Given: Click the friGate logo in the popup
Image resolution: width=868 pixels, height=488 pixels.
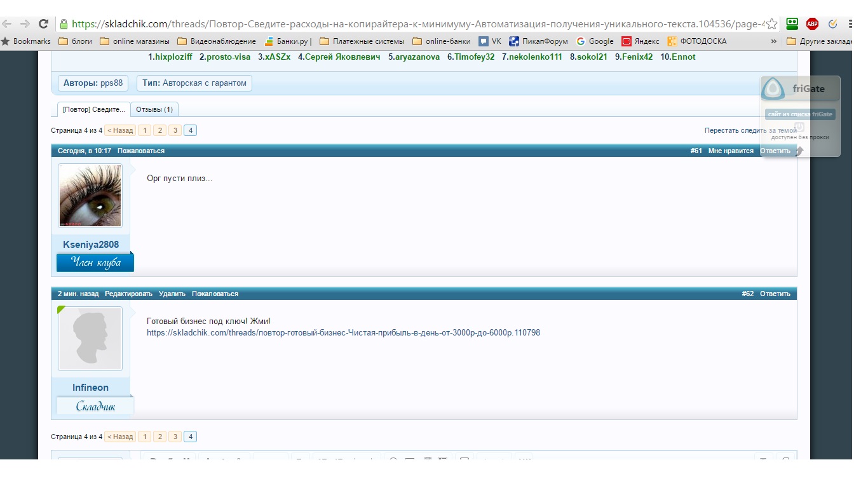Looking at the screenshot, I should click(773, 89).
